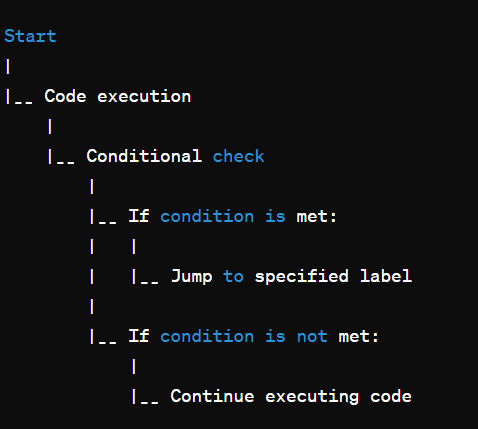The image size is (478, 429).
Task: Click "specified label" text
Action: (333, 276)
